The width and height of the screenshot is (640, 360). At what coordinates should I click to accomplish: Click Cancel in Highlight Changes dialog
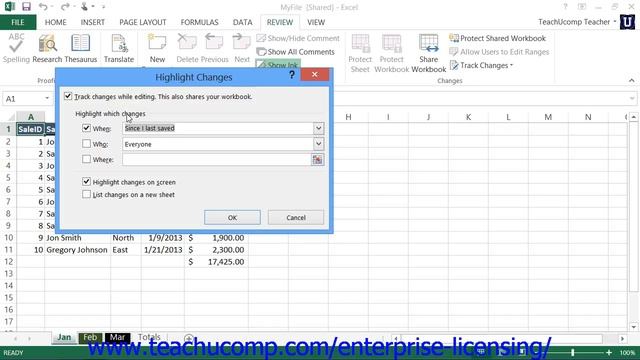point(296,218)
